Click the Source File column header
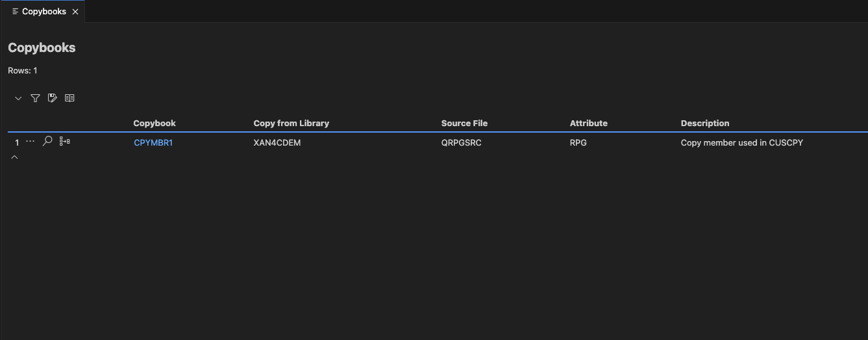Image resolution: width=868 pixels, height=340 pixels. pos(464,123)
